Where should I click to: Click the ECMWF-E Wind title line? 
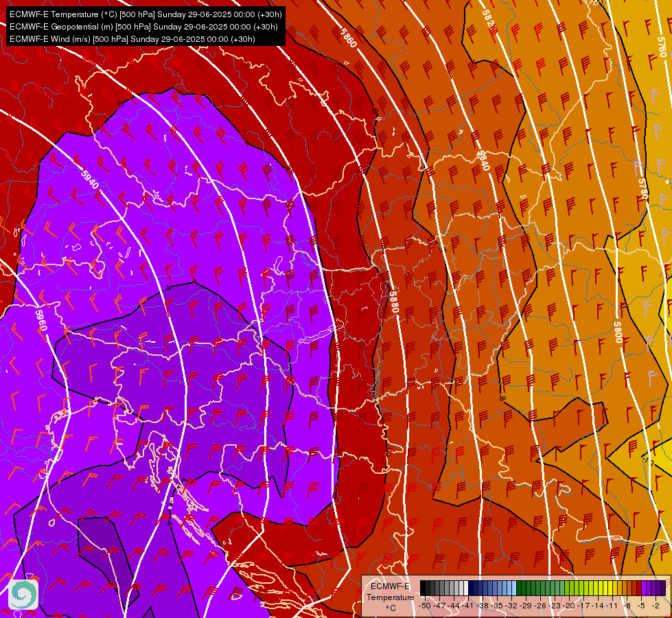[132, 39]
